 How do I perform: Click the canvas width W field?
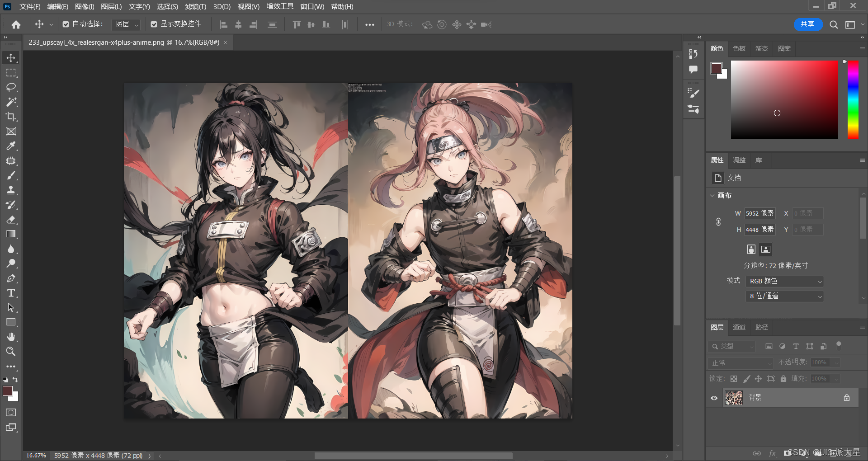(760, 213)
